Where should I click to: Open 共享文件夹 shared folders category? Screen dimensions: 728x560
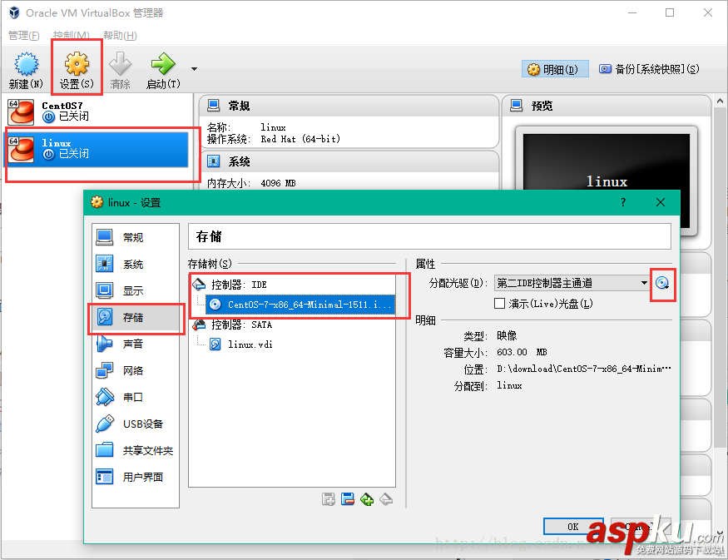tap(135, 450)
